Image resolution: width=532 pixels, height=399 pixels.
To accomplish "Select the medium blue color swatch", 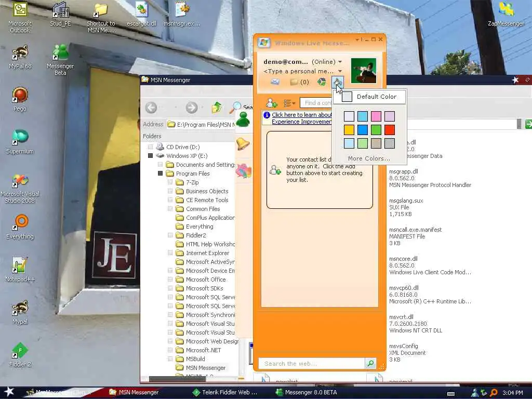I will coord(362,129).
